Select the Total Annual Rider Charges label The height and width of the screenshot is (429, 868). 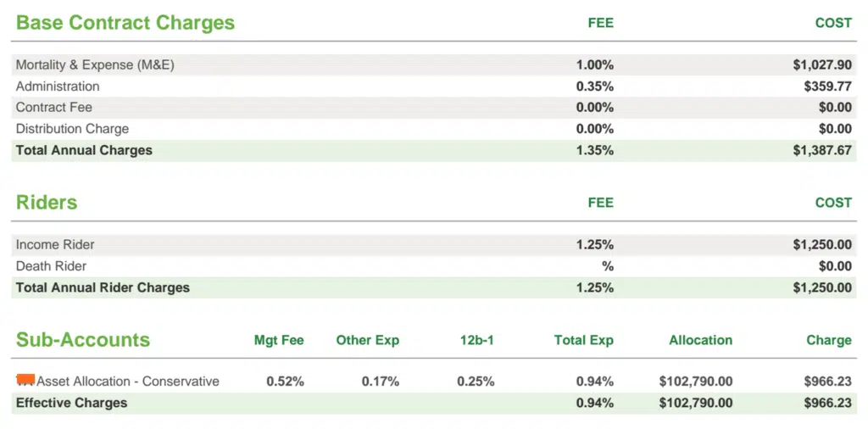[103, 287]
